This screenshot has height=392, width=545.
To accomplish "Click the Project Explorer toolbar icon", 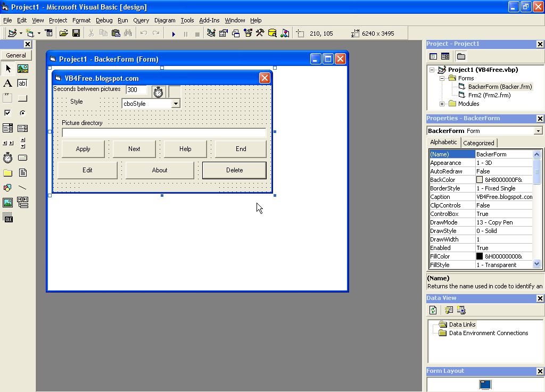I will pos(211,33).
